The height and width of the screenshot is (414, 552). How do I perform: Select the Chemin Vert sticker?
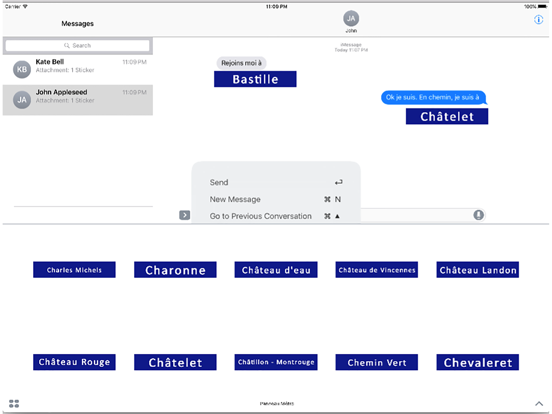377,362
